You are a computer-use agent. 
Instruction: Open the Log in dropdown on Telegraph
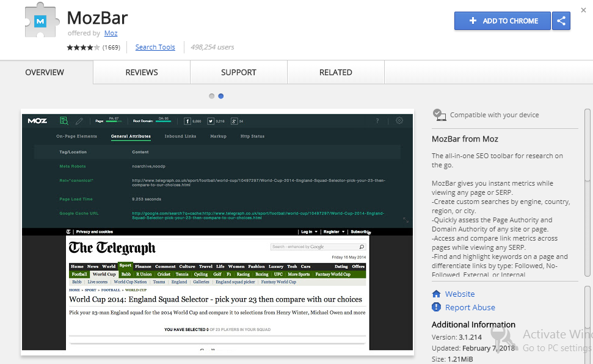point(309,231)
